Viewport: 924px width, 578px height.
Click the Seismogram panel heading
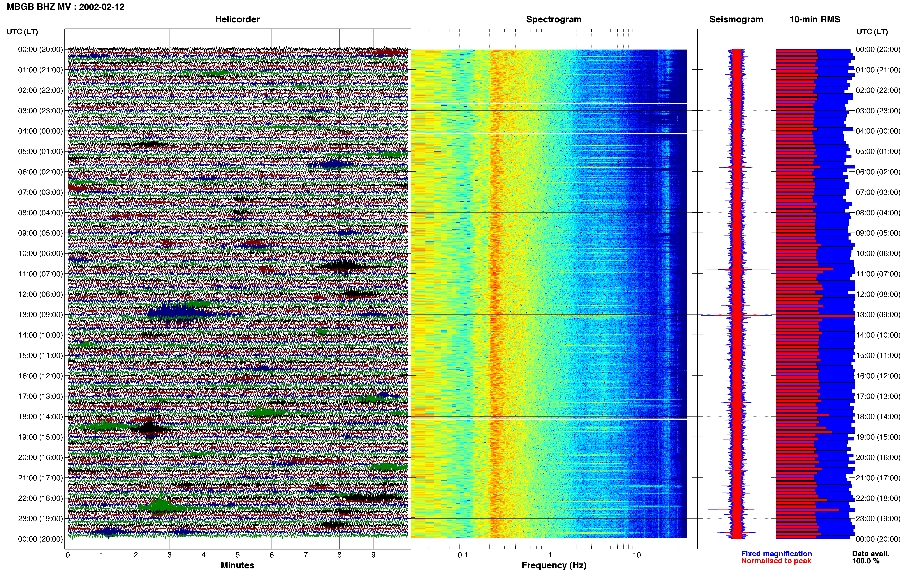pos(736,20)
